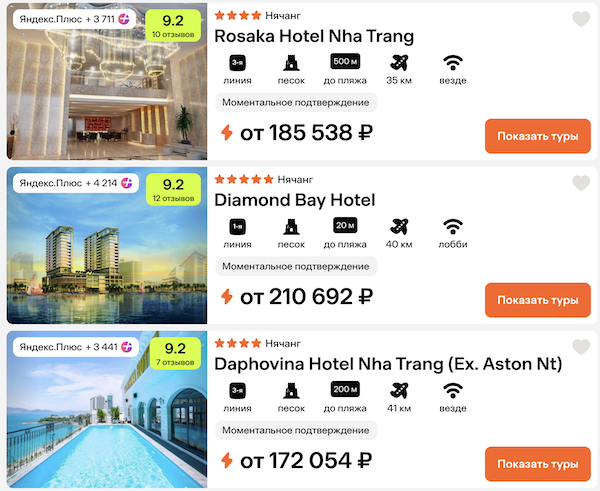
Task: Click lobby Wi-Fi icon for Diamond Bay Hotel
Action: click(453, 227)
